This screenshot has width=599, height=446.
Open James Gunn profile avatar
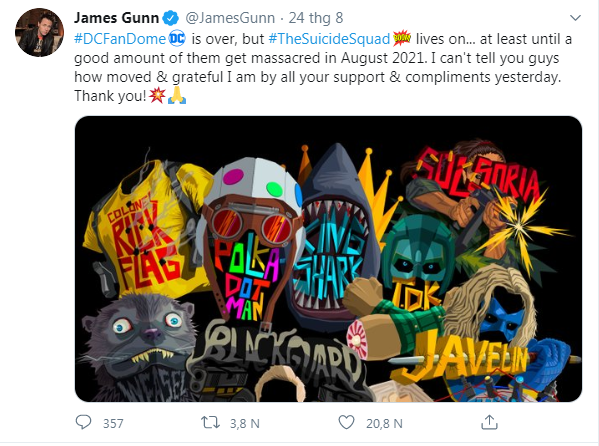pos(39,32)
